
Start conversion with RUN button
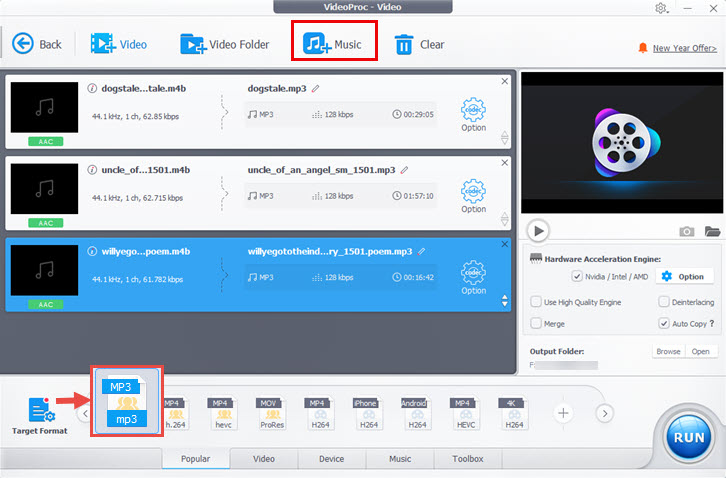pos(688,437)
